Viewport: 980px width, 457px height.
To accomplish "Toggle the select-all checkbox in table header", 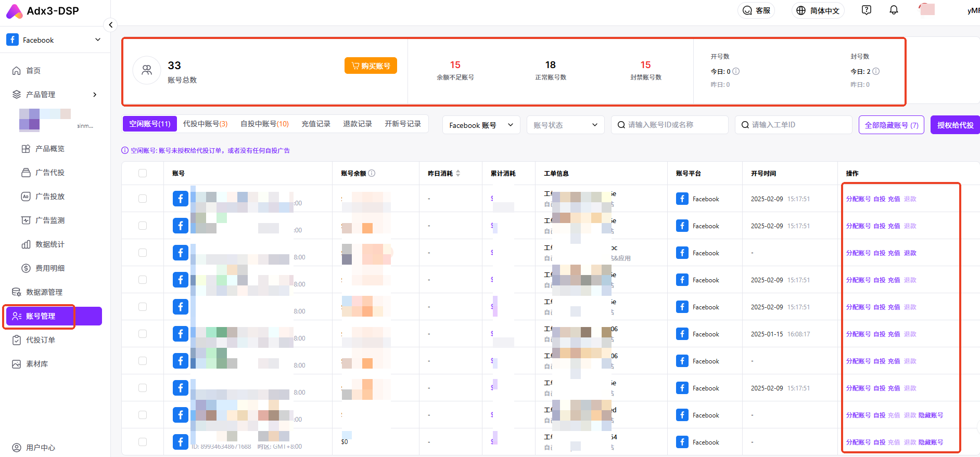I will (143, 173).
